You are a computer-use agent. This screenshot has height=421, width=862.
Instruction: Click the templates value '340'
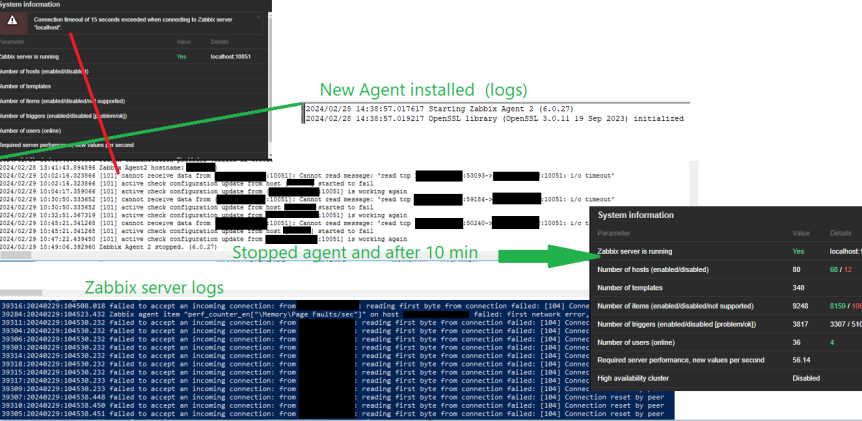pyautogui.click(x=798, y=287)
